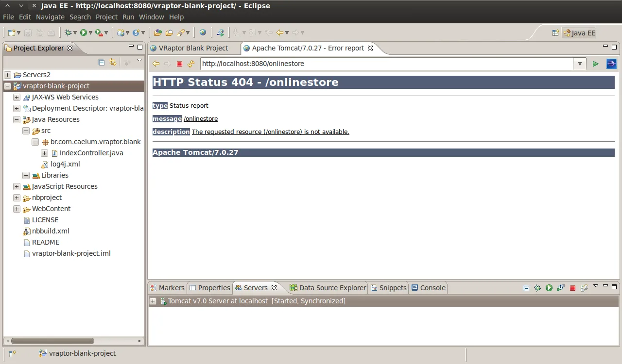Open Web Browser from main toolbar globe

point(203,33)
